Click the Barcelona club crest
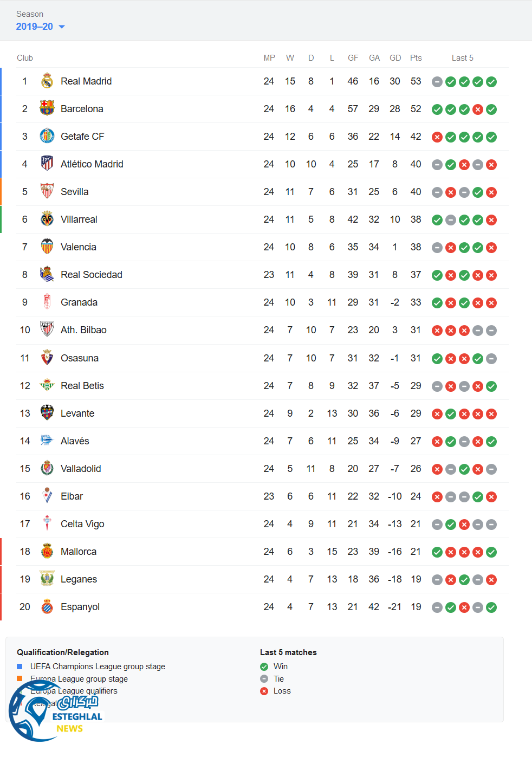 [47, 108]
